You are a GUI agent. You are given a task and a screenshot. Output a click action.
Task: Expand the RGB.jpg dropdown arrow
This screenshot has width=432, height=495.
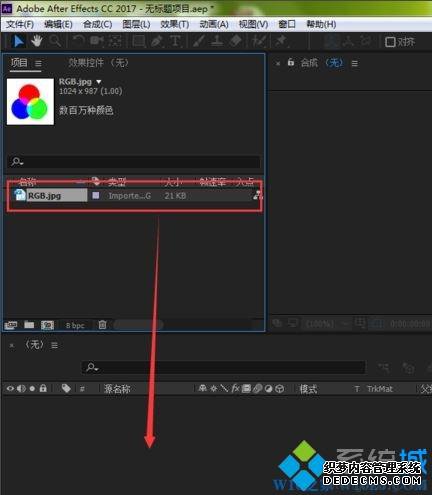[x=99, y=82]
